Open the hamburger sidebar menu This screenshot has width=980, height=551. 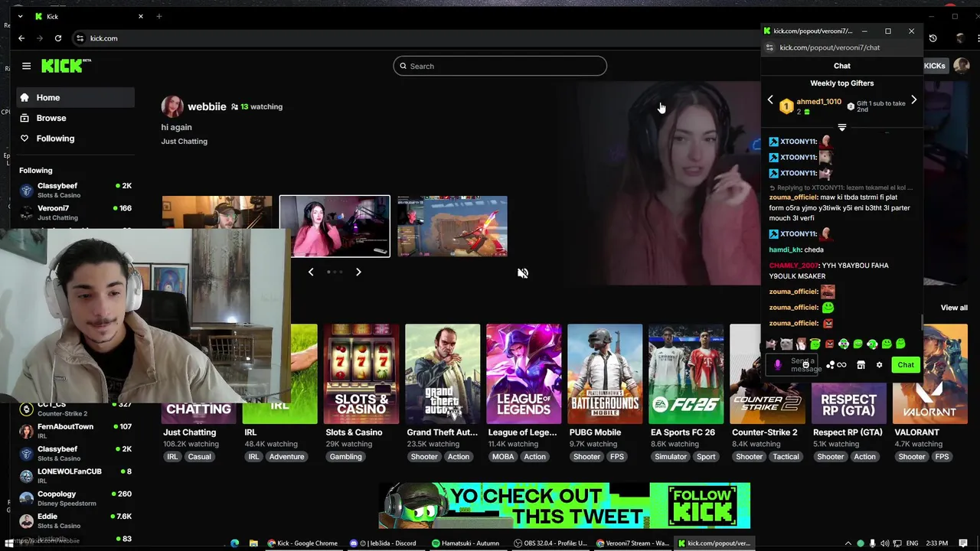pos(26,66)
